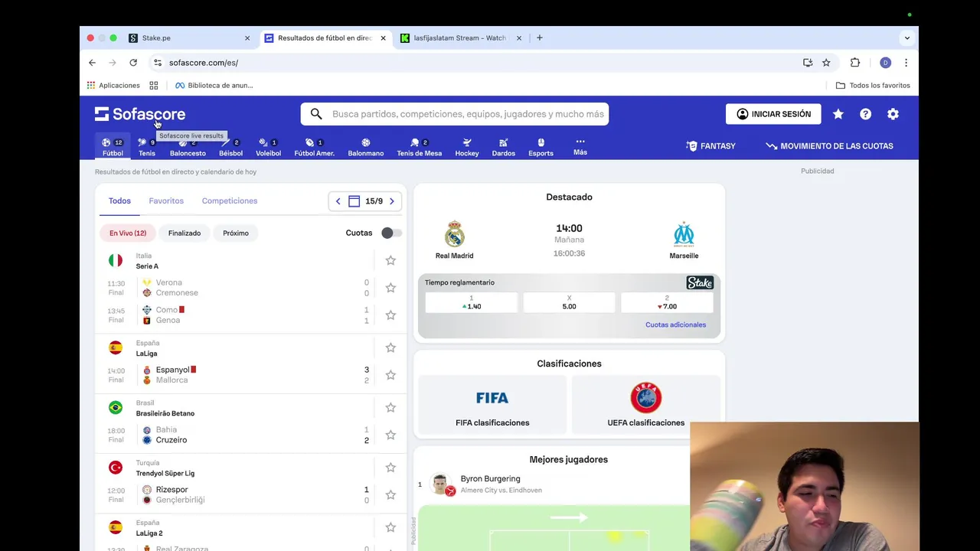
Task: Open UEFA clasificaciones card
Action: point(645,406)
